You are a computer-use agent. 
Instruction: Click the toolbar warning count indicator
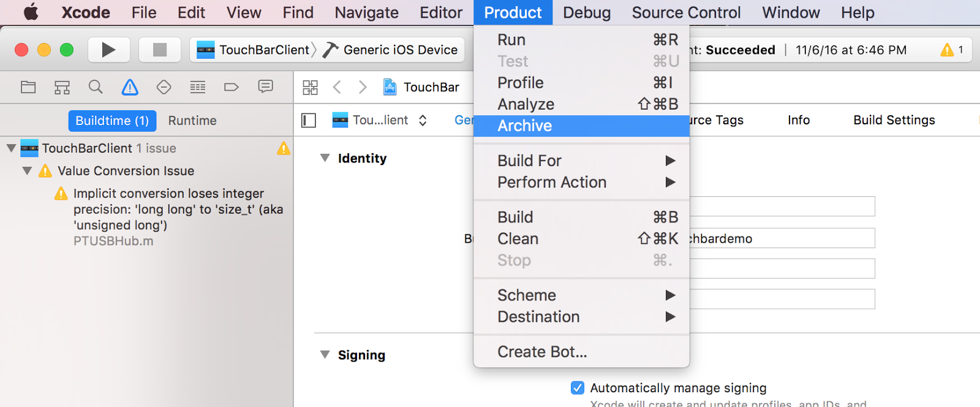pyautogui.click(x=952, y=50)
